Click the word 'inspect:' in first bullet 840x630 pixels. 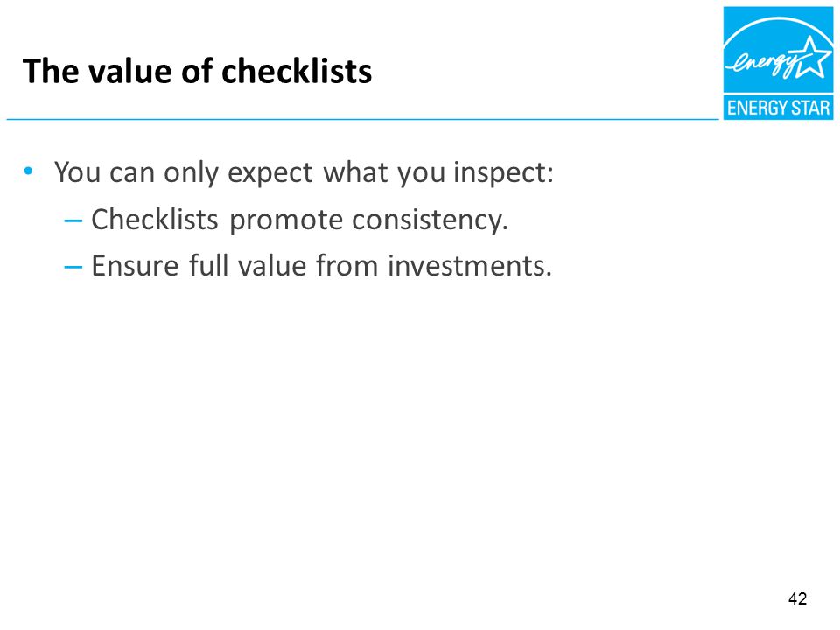point(504,172)
